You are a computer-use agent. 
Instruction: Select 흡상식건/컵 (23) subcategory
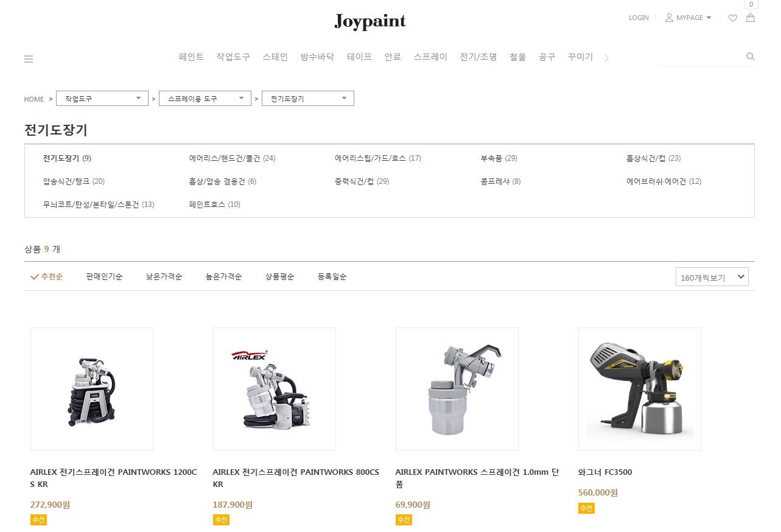654,158
